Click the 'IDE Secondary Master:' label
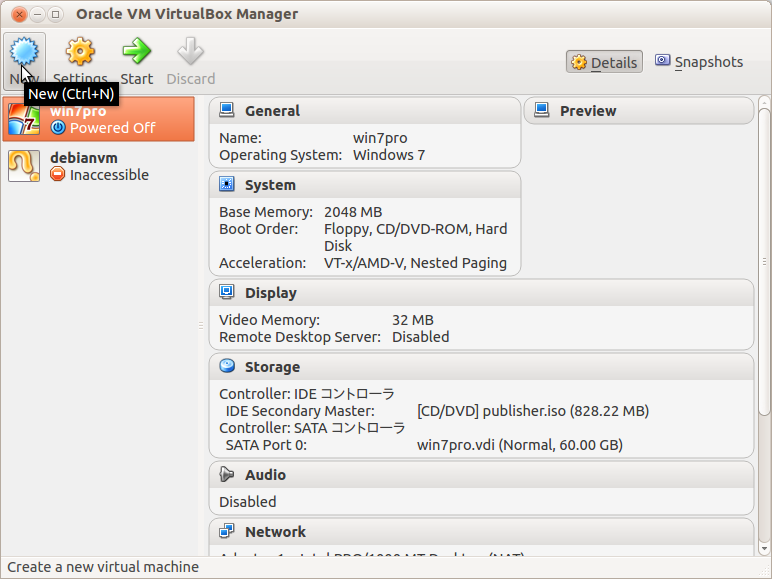 [x=300, y=411]
